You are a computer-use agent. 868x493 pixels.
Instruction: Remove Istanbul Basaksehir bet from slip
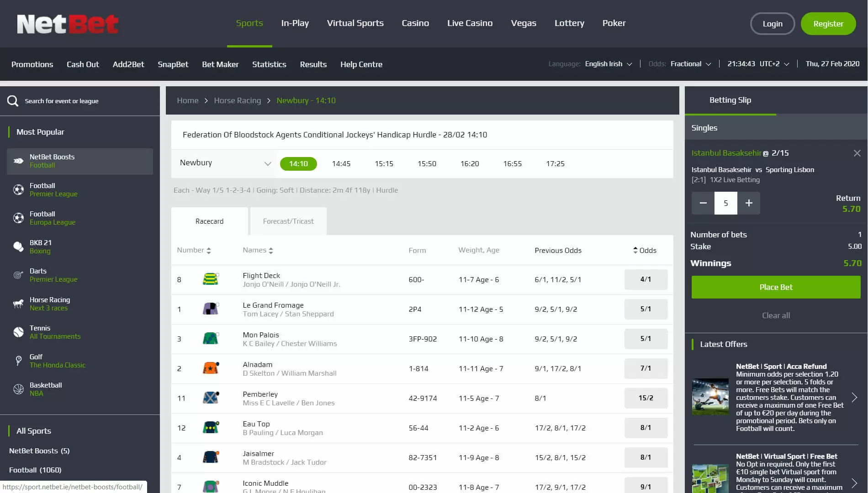pos(857,153)
